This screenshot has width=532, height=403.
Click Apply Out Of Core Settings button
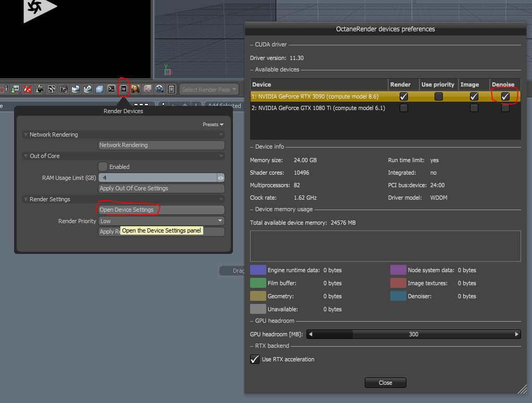click(162, 188)
